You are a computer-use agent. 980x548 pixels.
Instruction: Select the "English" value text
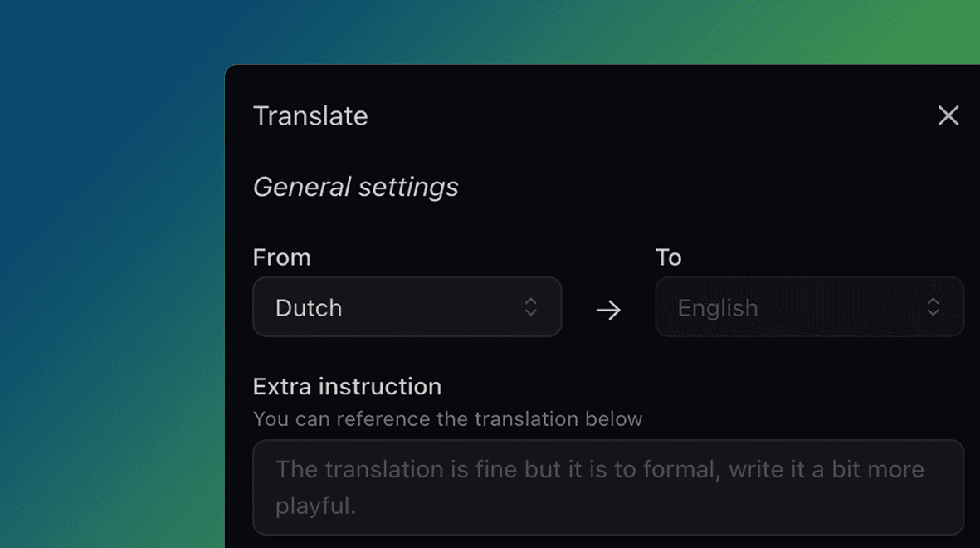[718, 308]
